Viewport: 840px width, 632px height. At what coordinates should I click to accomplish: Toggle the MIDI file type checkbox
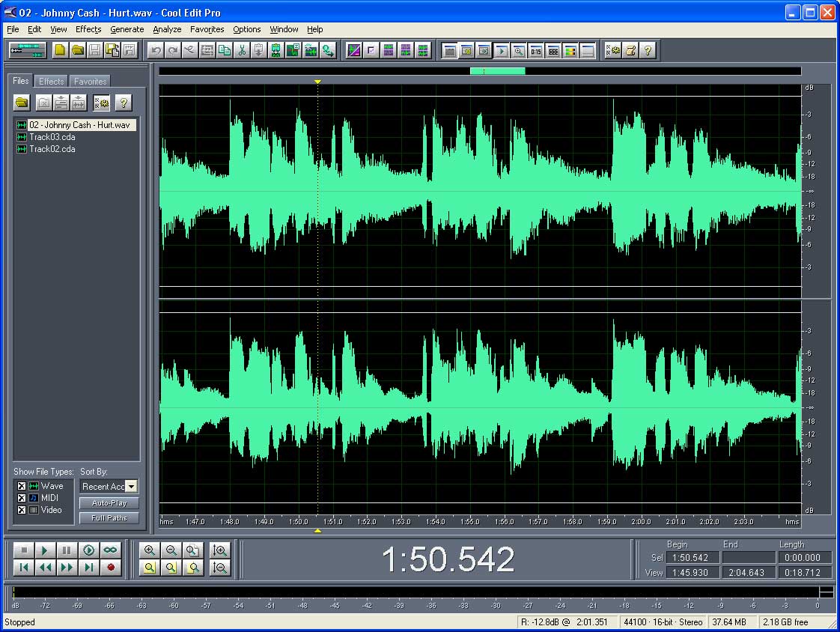[x=22, y=498]
